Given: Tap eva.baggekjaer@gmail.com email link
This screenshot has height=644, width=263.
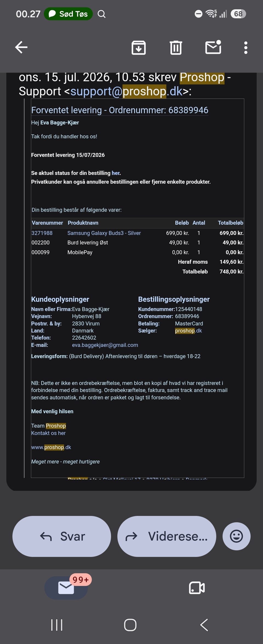Looking at the screenshot, I should (x=105, y=345).
